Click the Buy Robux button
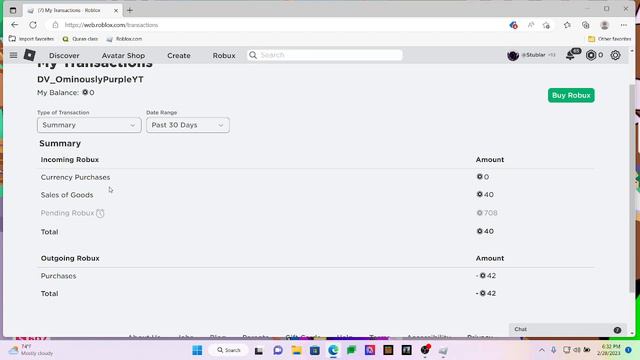 click(571, 95)
